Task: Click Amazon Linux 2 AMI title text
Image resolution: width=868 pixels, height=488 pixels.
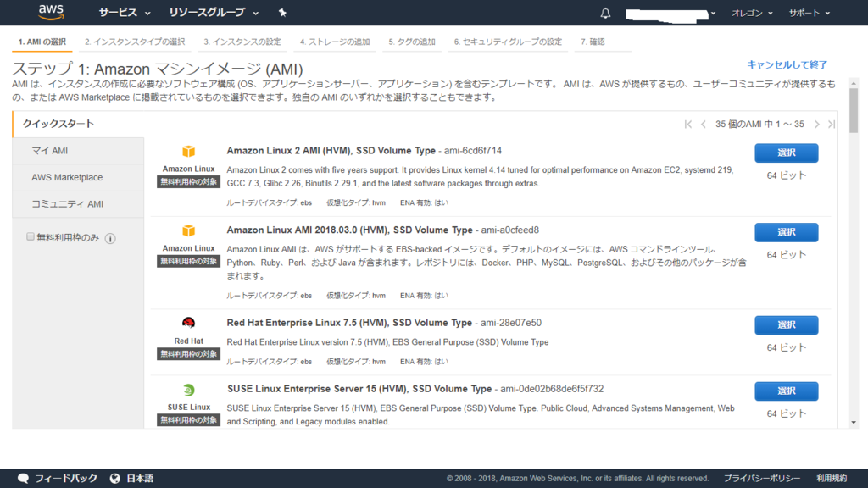Action: tap(331, 151)
